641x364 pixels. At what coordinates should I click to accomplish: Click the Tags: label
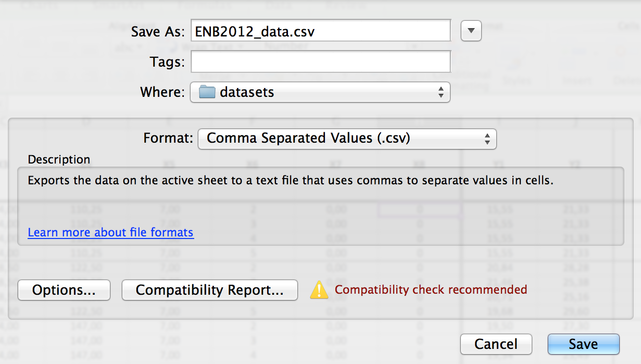pyautogui.click(x=167, y=62)
